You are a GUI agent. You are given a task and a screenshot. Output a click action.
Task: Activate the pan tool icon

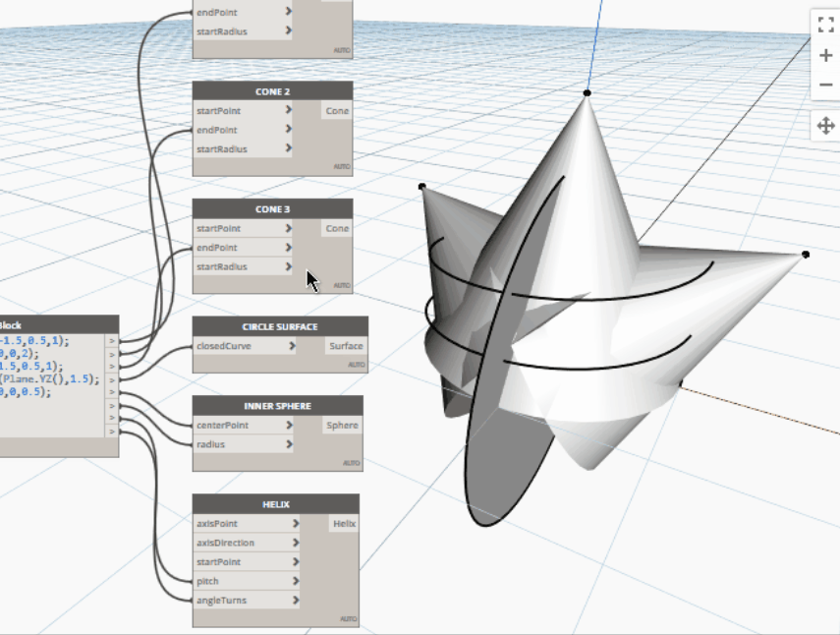(x=825, y=126)
